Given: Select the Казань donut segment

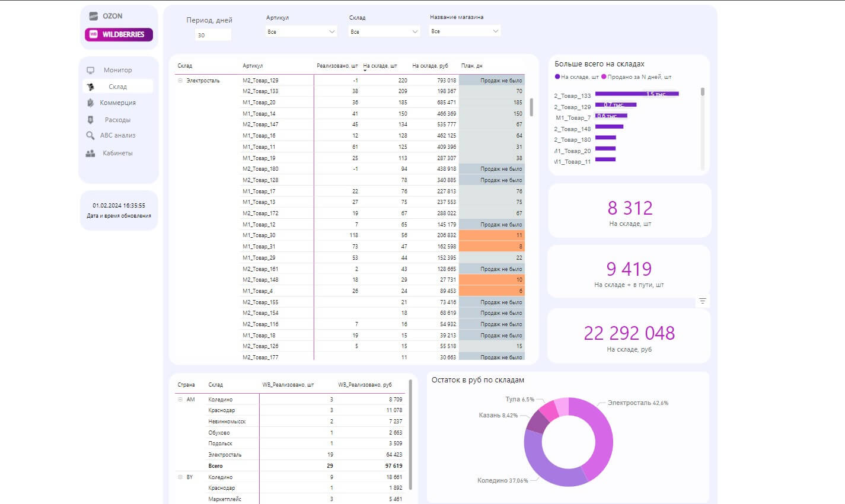Looking at the screenshot, I should [x=537, y=422].
